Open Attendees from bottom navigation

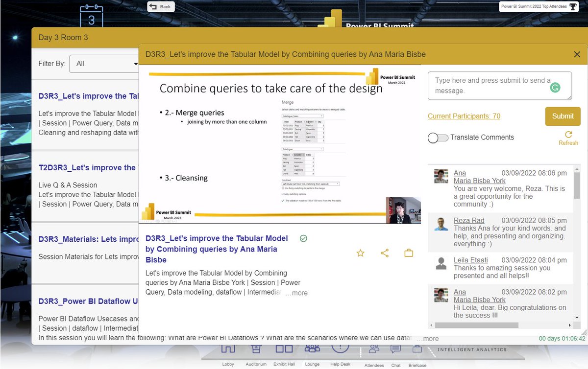pyautogui.click(x=374, y=356)
